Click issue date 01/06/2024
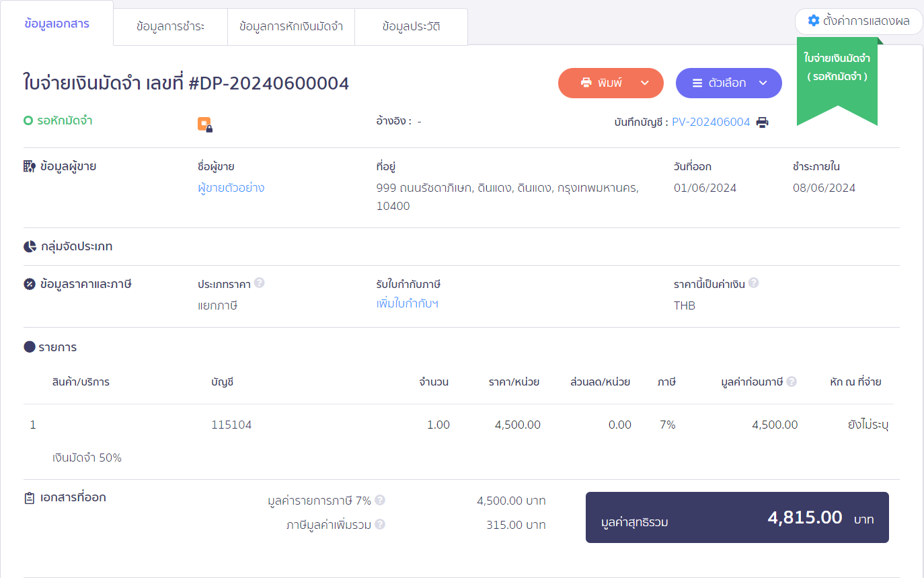Screen dimensions: 924x578 point(705,188)
